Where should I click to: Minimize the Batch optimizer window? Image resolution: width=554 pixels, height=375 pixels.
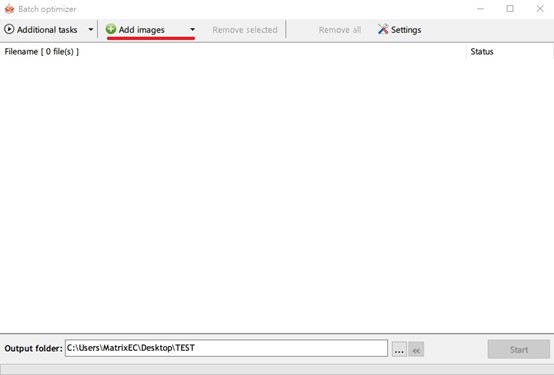[x=480, y=9]
